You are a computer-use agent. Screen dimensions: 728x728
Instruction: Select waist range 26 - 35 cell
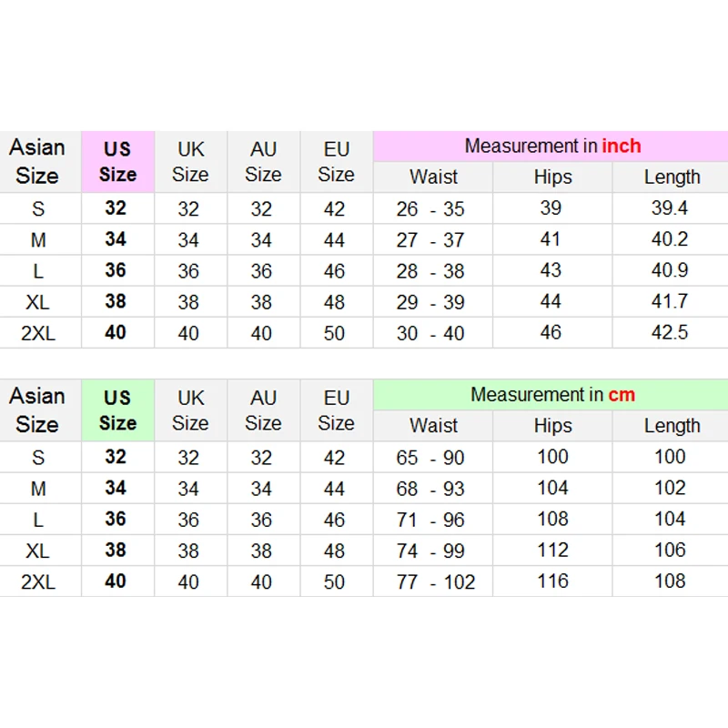coord(430,209)
